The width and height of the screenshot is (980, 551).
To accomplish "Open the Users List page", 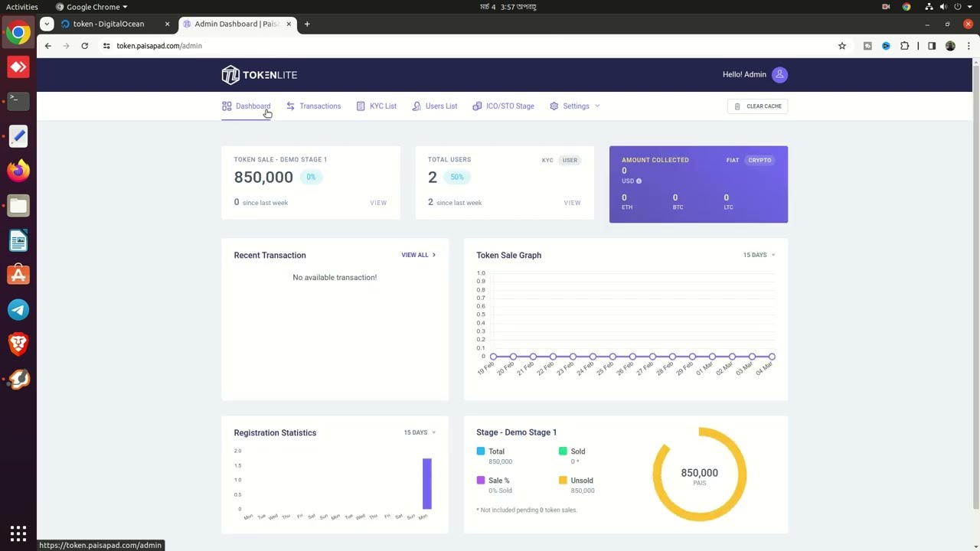I will coord(434,106).
